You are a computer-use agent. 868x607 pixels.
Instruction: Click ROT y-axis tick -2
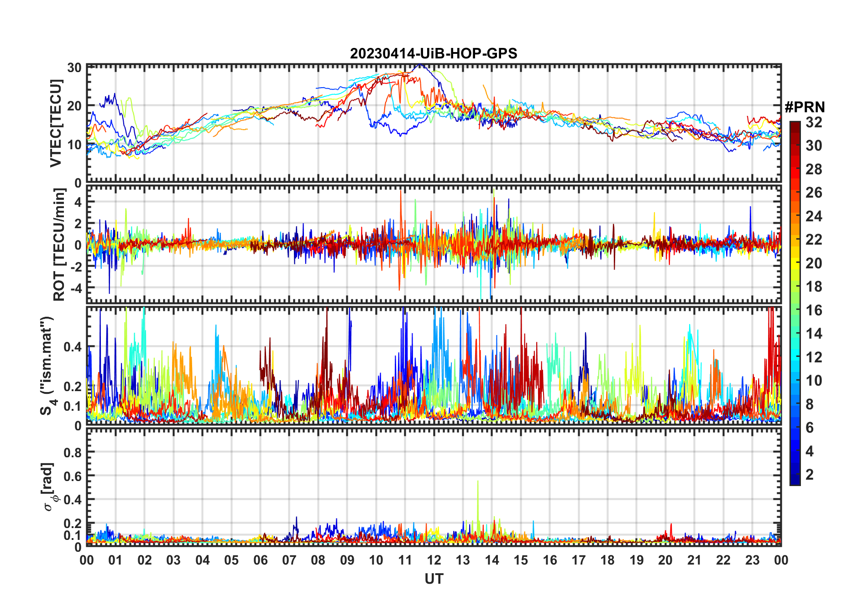tap(76, 267)
